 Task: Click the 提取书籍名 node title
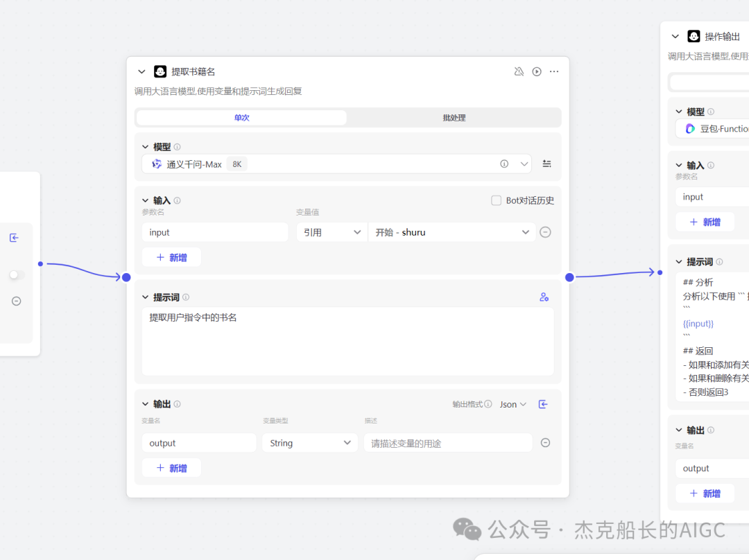[193, 71]
